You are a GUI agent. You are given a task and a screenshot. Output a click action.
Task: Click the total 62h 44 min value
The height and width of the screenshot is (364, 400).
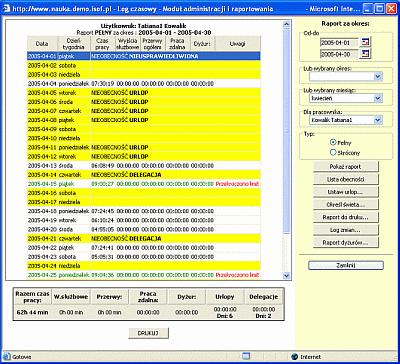[x=32, y=312]
